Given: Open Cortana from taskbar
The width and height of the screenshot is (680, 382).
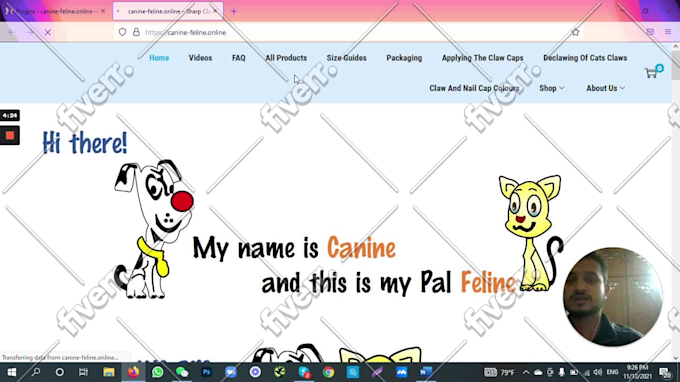Looking at the screenshot, I should pyautogui.click(x=60, y=372).
